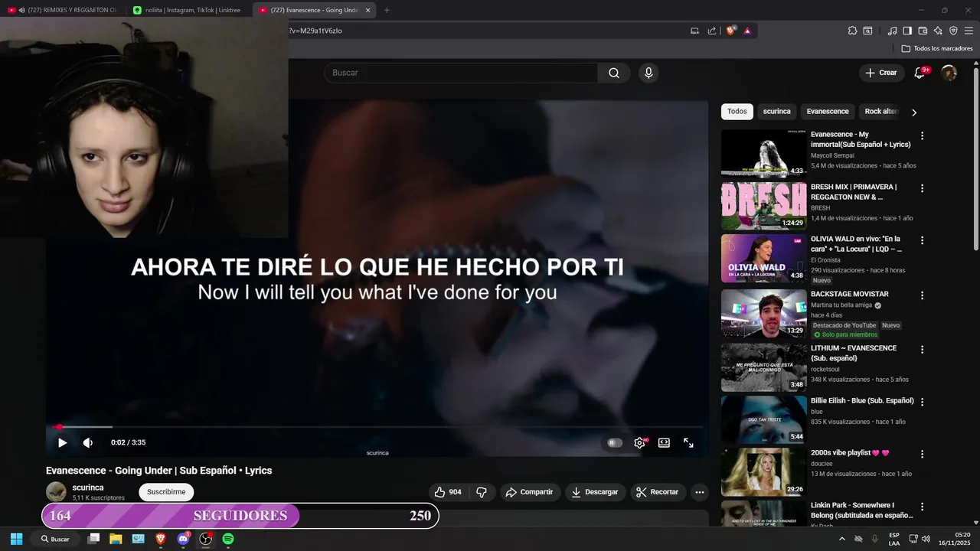This screenshot has width=980, height=551.
Task: Open the My Immortal video thumbnail
Action: pyautogui.click(x=763, y=154)
